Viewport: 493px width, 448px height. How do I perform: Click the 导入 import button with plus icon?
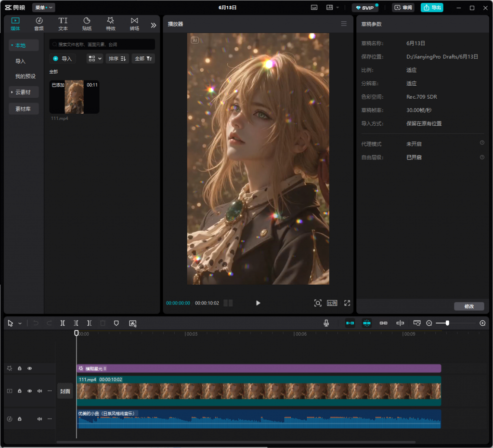pos(63,58)
